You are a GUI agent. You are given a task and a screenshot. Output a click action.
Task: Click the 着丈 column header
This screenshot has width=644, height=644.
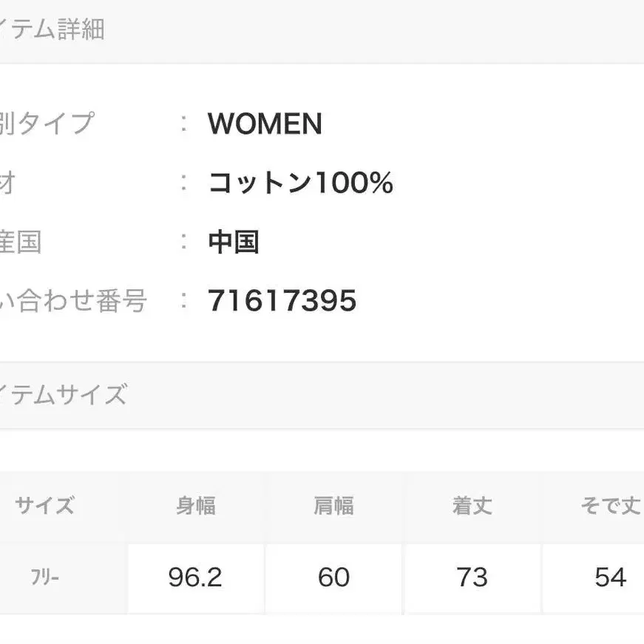pyautogui.click(x=472, y=506)
